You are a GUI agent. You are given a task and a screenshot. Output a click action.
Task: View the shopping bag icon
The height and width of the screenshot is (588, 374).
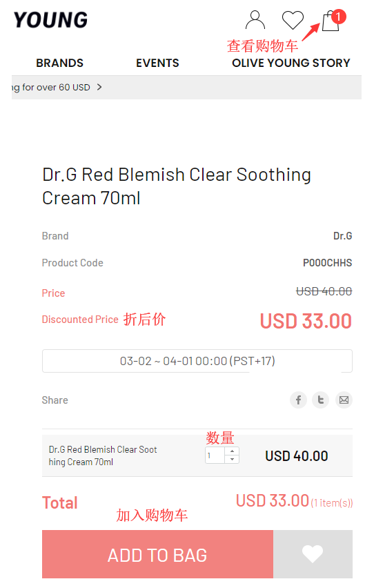coord(331,21)
